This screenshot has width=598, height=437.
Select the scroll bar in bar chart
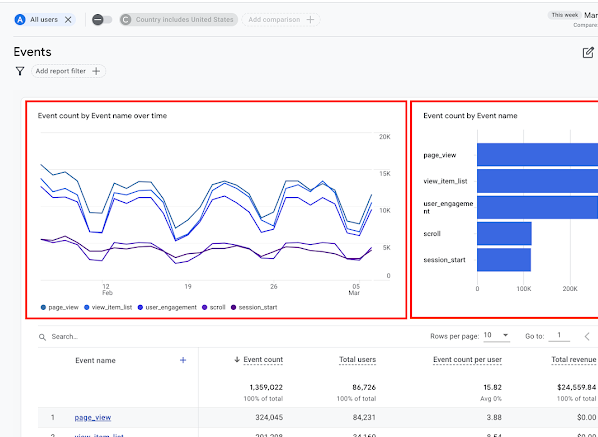tap(504, 233)
